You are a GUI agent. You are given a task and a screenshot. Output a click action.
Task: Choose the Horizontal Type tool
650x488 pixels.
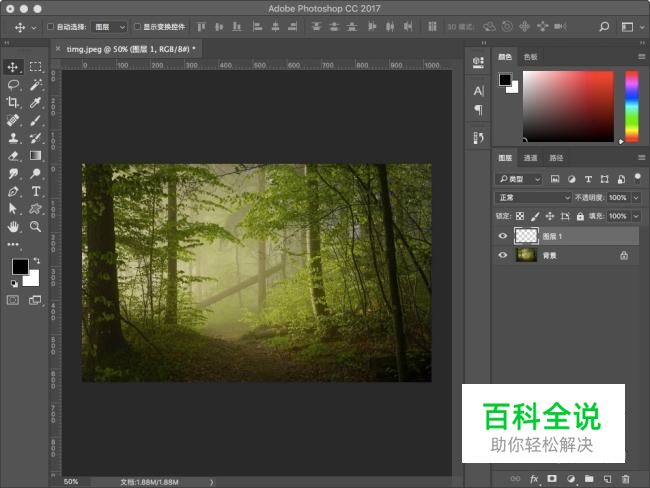pyautogui.click(x=35, y=191)
